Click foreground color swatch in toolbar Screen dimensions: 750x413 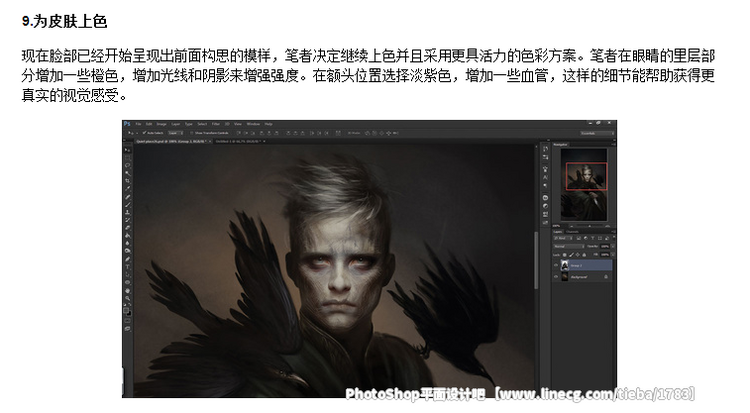point(126,310)
